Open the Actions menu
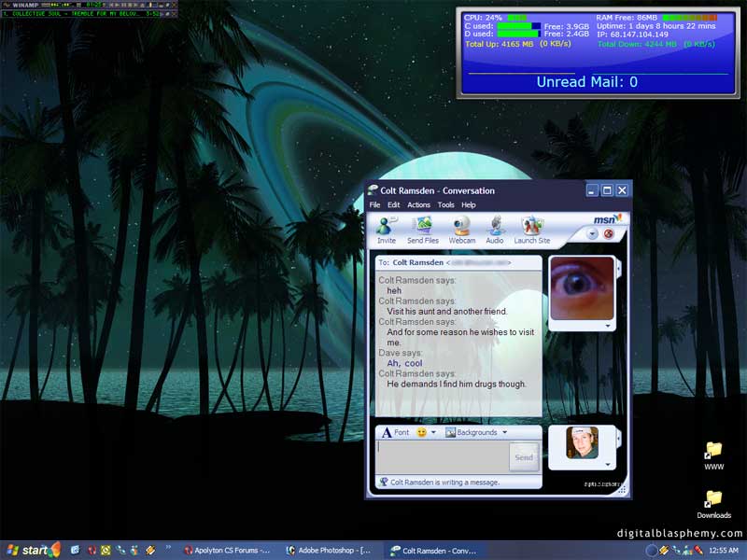Screen dimensions: 747x560 tap(418, 205)
